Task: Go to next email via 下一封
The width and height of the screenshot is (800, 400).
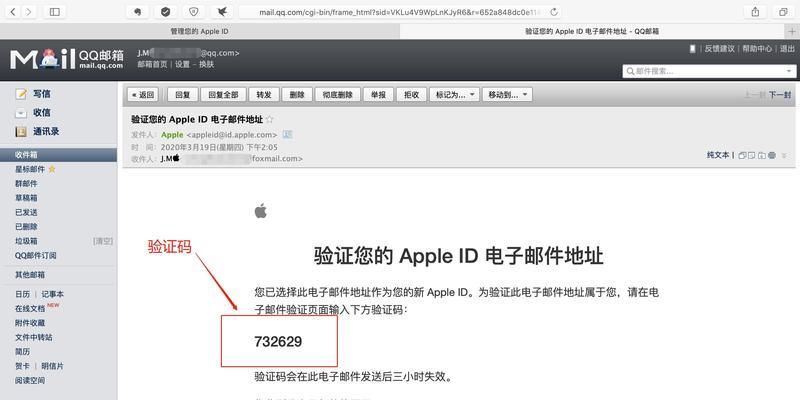Action: pos(780,94)
